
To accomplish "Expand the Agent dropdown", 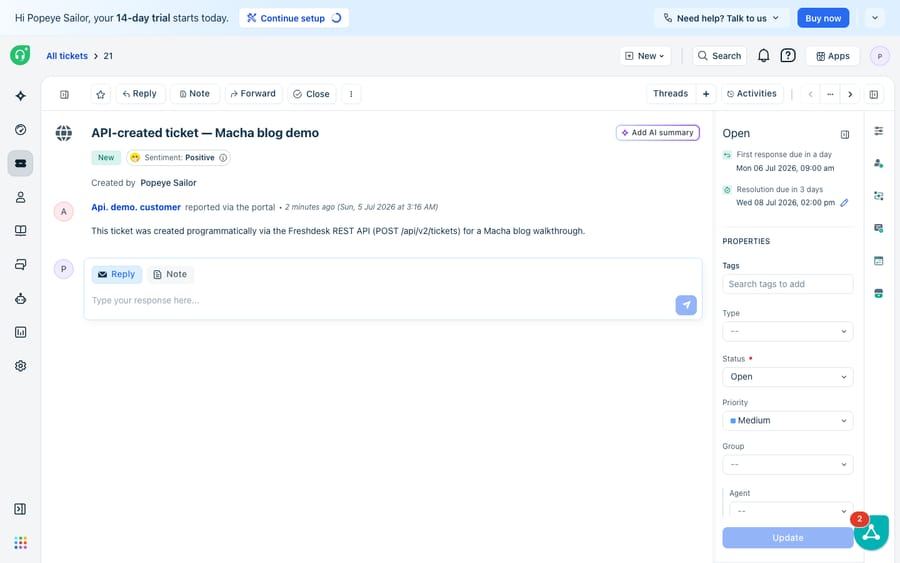I will point(791,511).
